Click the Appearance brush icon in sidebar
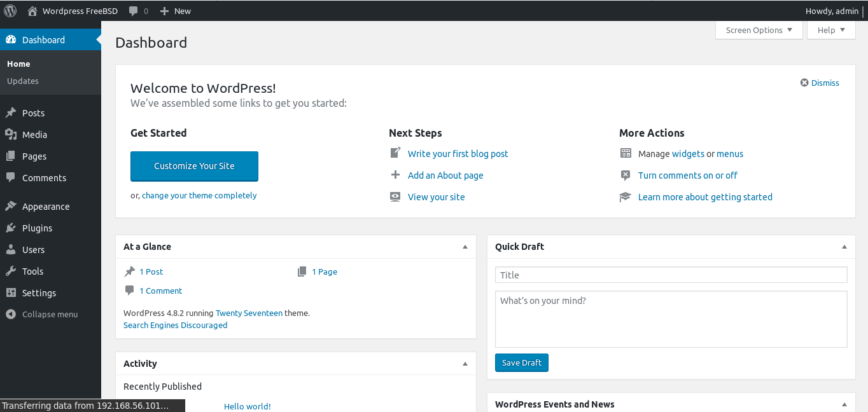868x412 pixels. [11, 206]
